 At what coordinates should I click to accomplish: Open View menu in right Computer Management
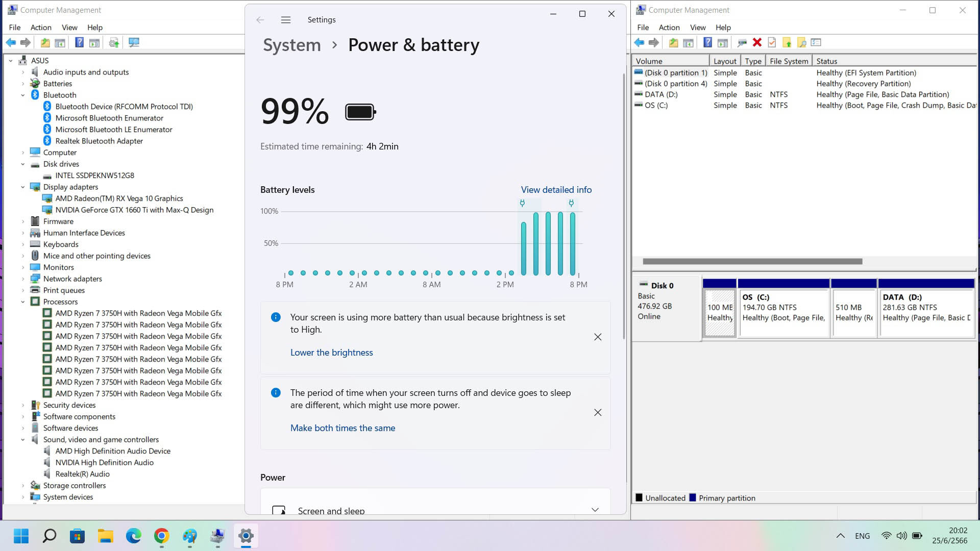pyautogui.click(x=698, y=28)
